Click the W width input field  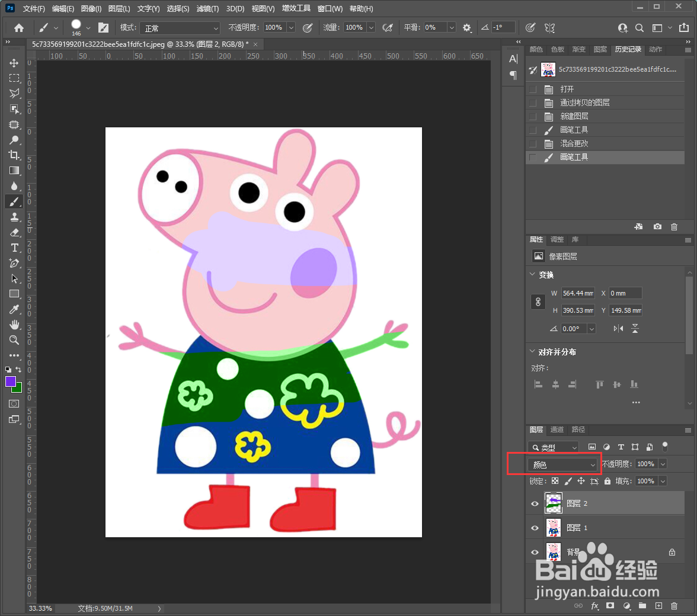click(x=577, y=293)
